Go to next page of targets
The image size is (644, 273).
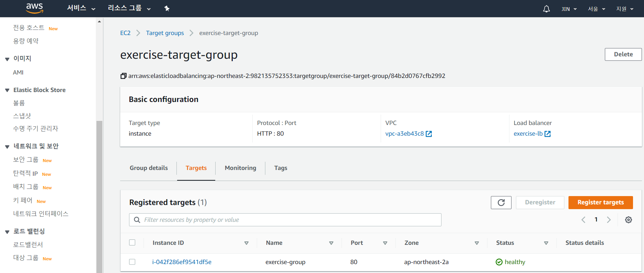point(609,220)
